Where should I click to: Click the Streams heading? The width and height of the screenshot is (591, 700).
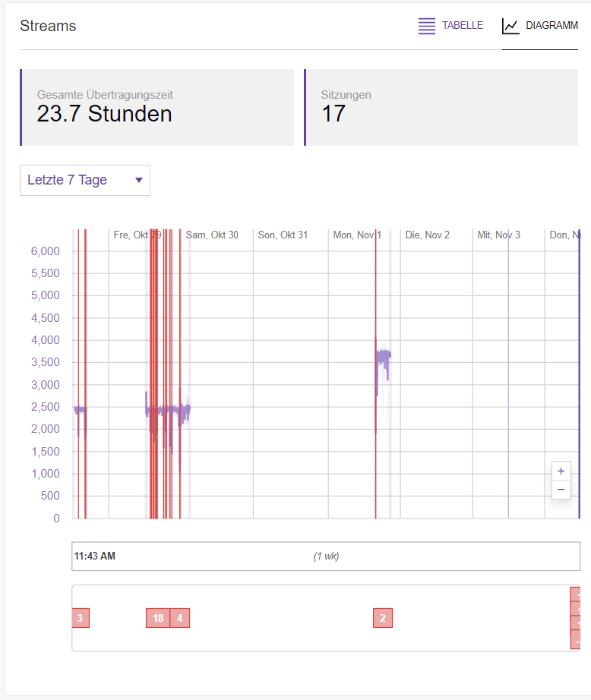pos(49,26)
